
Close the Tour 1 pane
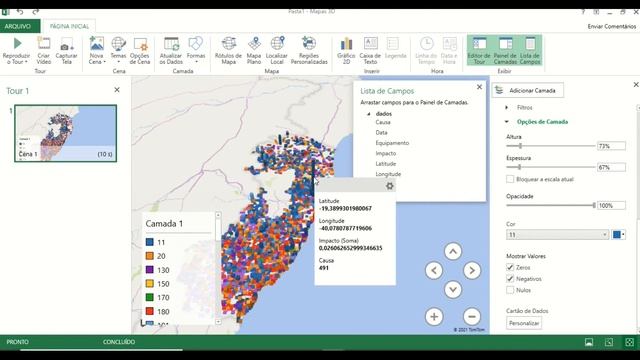coord(117,90)
